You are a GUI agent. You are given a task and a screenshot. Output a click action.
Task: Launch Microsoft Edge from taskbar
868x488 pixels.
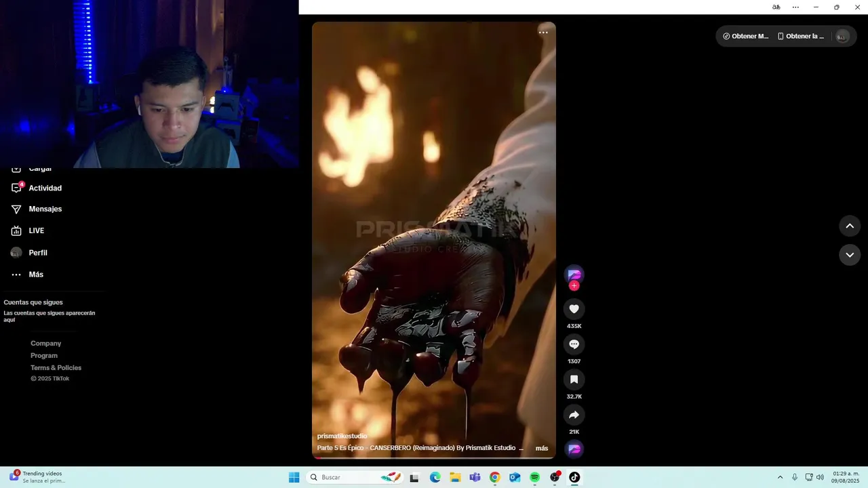pos(435,477)
